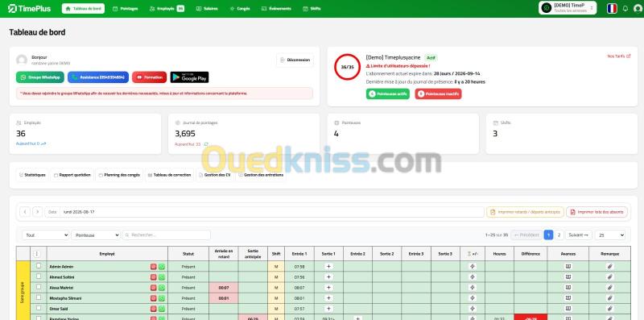Viewport: 644px width, 320px height.
Task: Click the +/- adjust icon for Admin Admin
Action: pos(473,267)
